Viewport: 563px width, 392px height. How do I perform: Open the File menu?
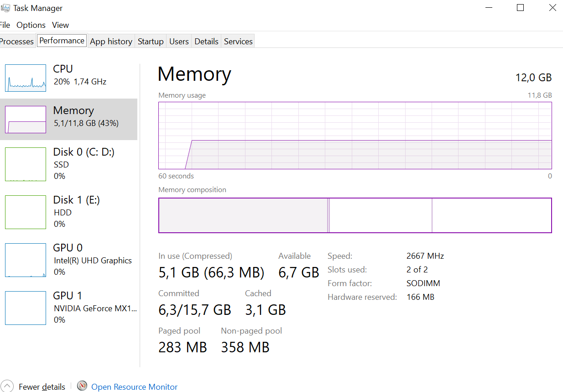(5, 25)
